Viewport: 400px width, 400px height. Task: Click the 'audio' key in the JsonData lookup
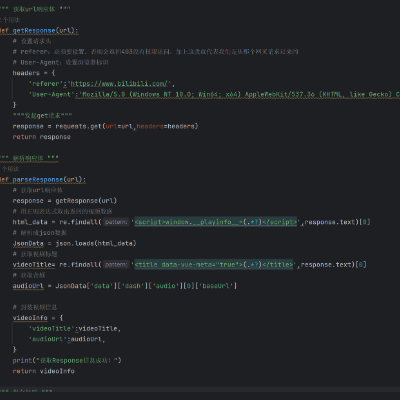pyautogui.click(x=166, y=286)
